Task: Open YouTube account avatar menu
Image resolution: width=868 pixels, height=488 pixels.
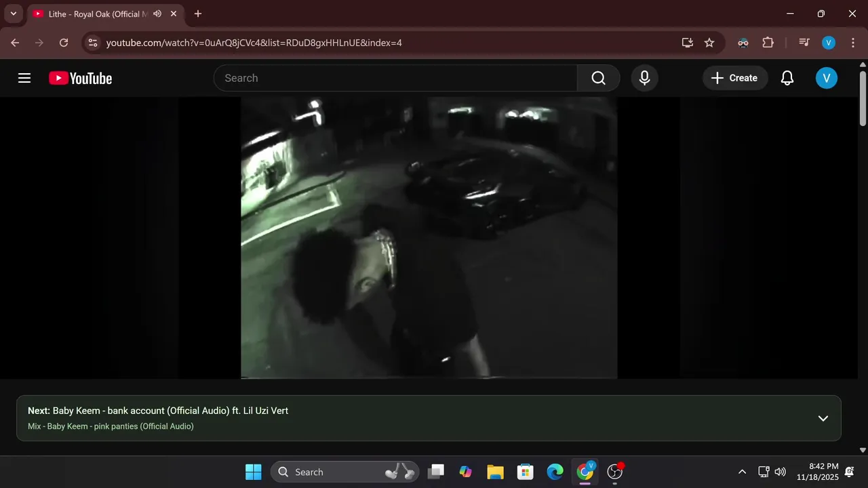Action: (826, 78)
